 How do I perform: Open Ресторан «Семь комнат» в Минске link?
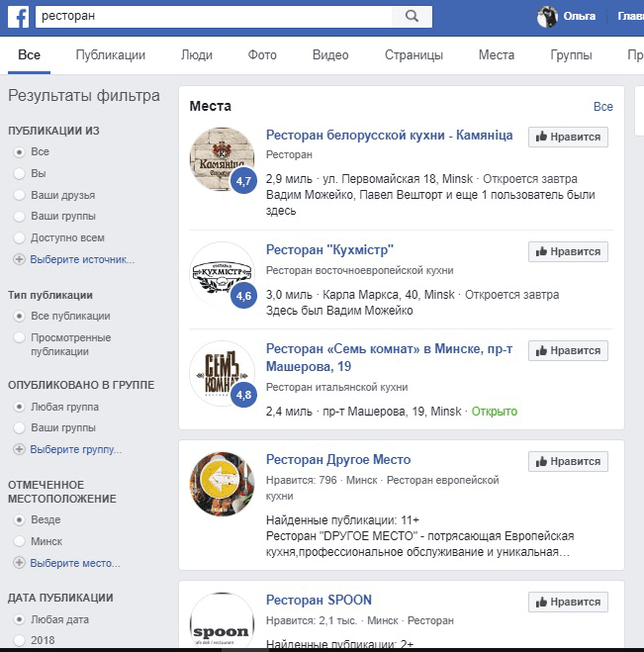(389, 357)
